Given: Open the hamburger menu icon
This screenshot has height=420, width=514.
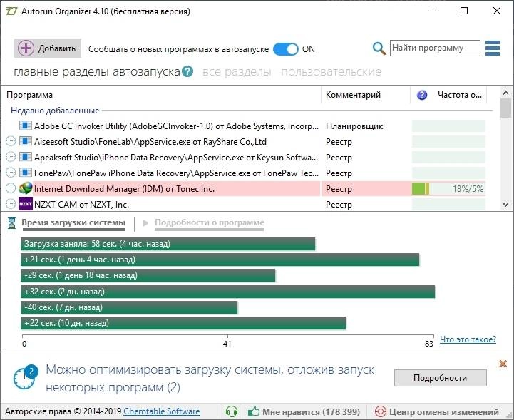Looking at the screenshot, I should pos(493,48).
